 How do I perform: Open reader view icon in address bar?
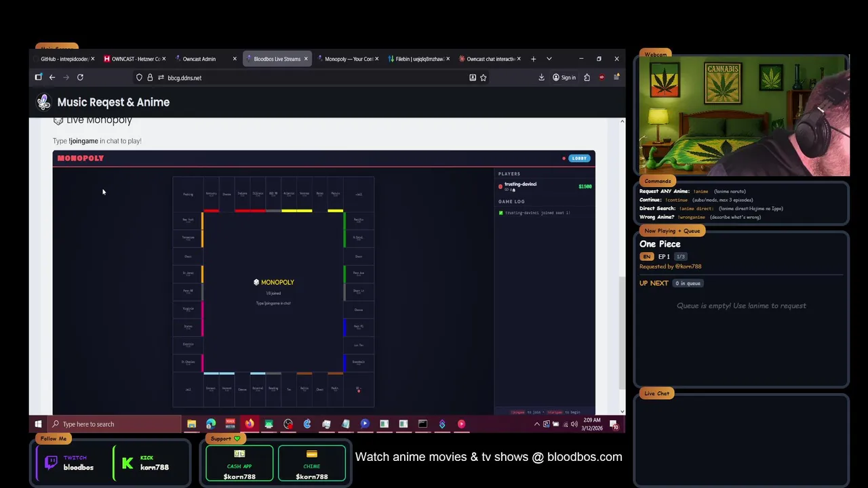tap(473, 77)
